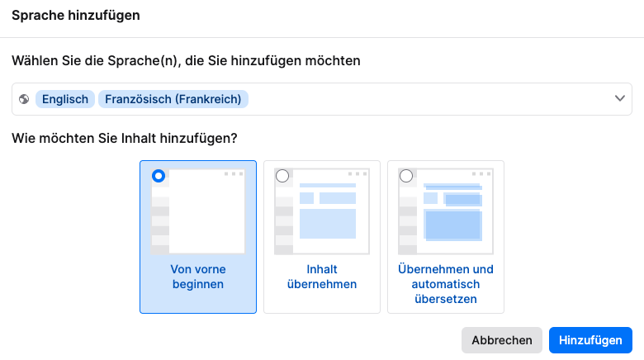Image resolution: width=644 pixels, height=360 pixels.
Task: Click the three dots in the Inhalt übernehmen preview
Action: pyautogui.click(x=357, y=173)
